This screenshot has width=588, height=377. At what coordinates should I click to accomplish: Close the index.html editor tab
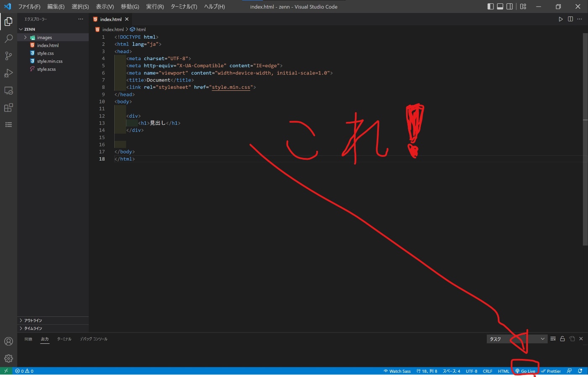pyautogui.click(x=127, y=19)
